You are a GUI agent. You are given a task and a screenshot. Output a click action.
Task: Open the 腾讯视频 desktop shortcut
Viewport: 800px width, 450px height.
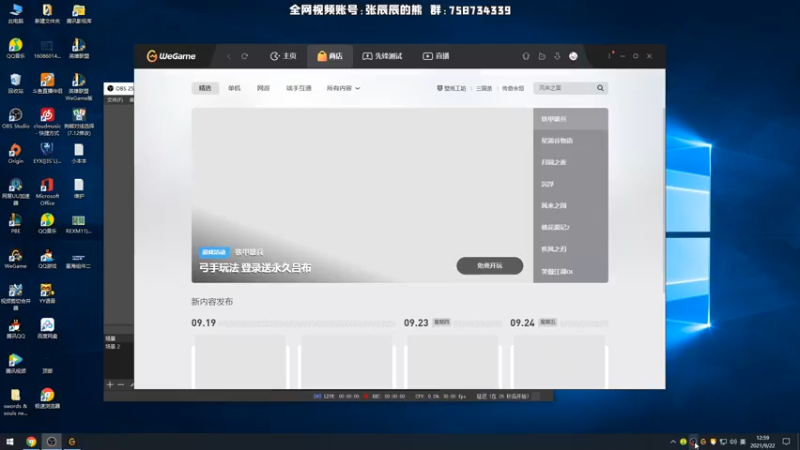[x=15, y=364]
